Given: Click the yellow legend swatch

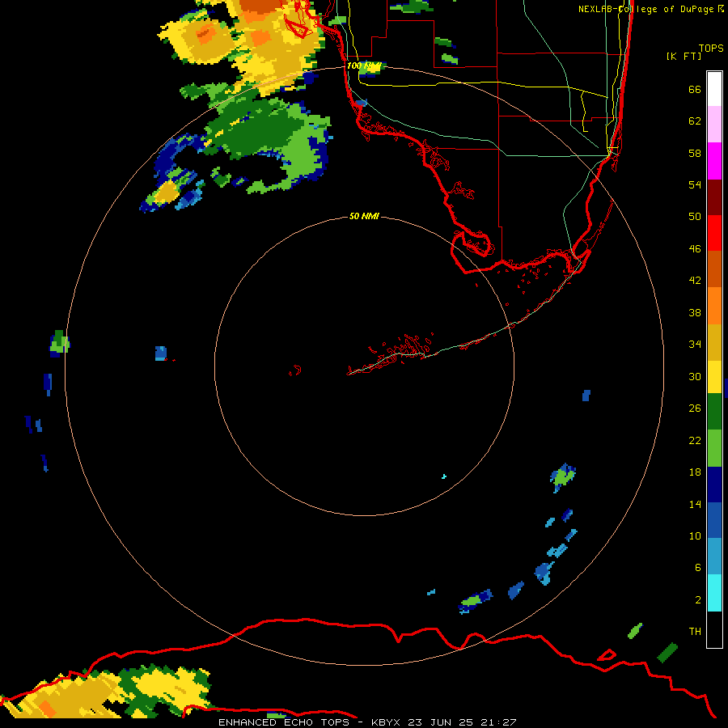Looking at the screenshot, I should click(x=714, y=377).
